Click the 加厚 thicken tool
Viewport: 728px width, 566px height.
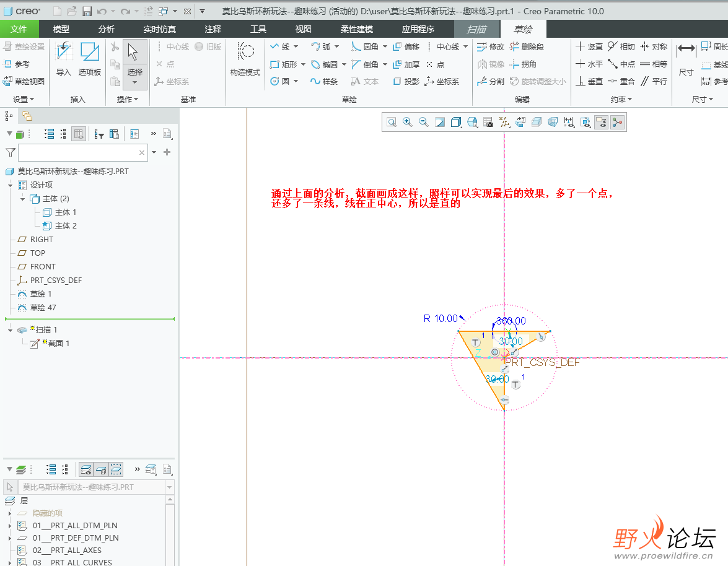pos(406,64)
